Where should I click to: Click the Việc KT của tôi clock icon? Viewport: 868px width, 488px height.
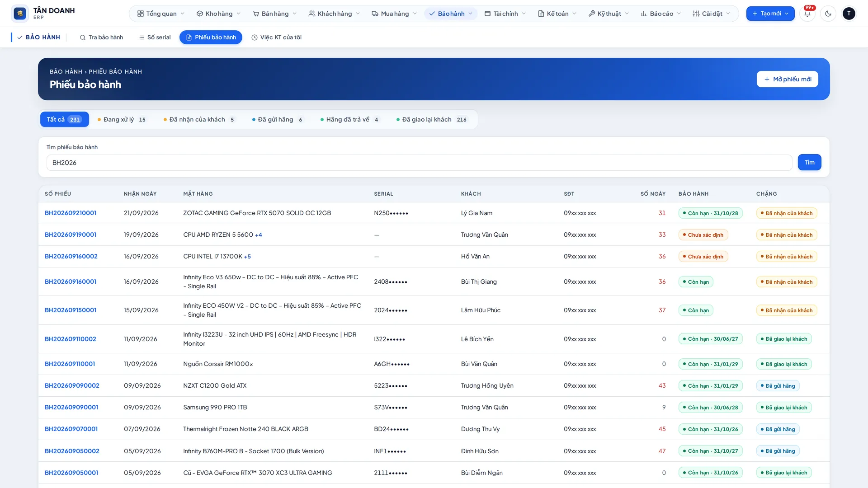(255, 38)
